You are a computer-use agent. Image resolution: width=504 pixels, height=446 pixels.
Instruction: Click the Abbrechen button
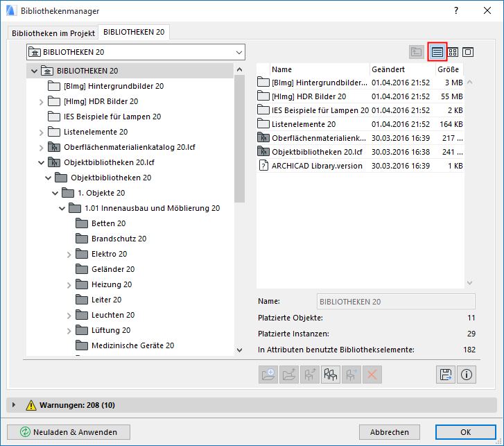click(x=389, y=432)
